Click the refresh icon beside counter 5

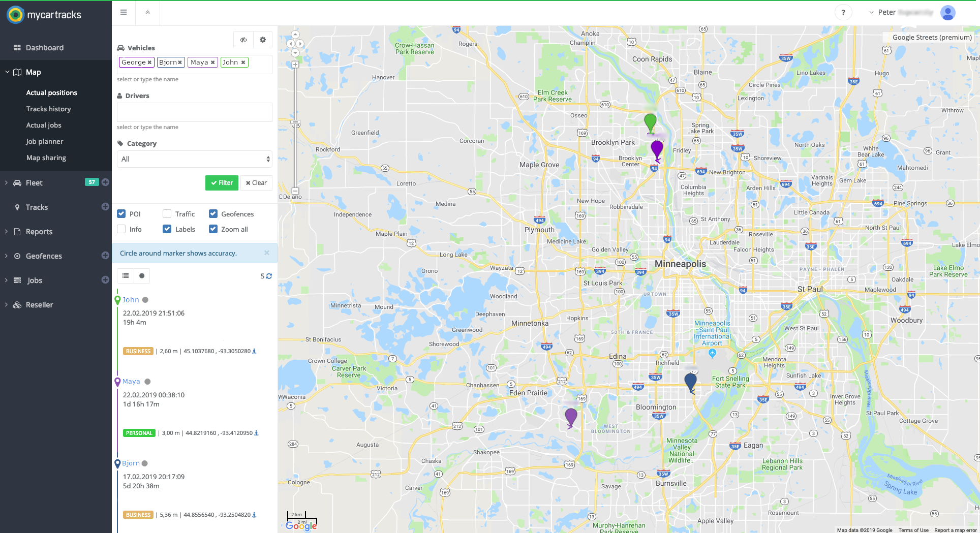point(269,276)
